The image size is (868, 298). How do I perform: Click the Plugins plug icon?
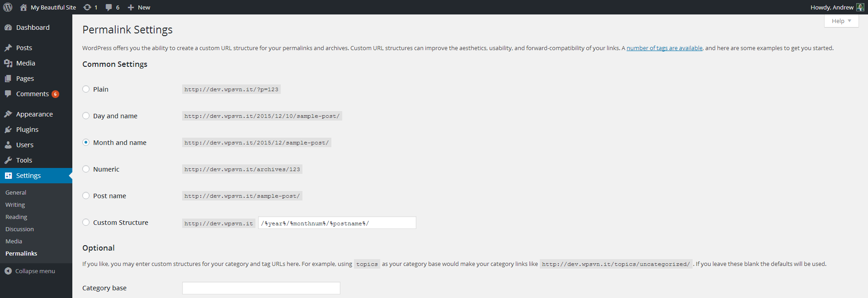click(8, 130)
